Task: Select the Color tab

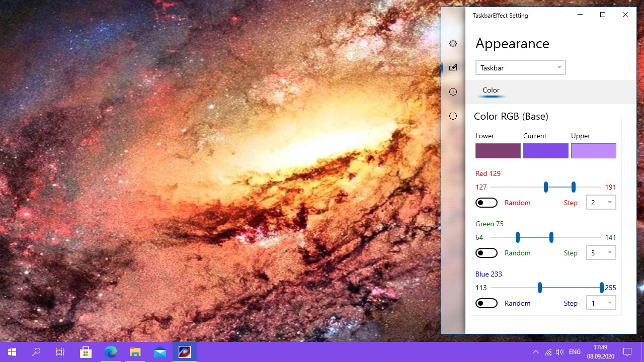Action: click(491, 90)
